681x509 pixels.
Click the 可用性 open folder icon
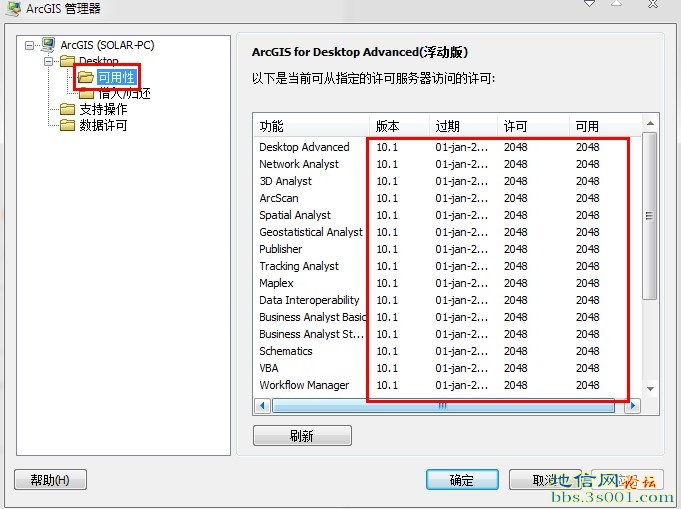click(x=86, y=77)
